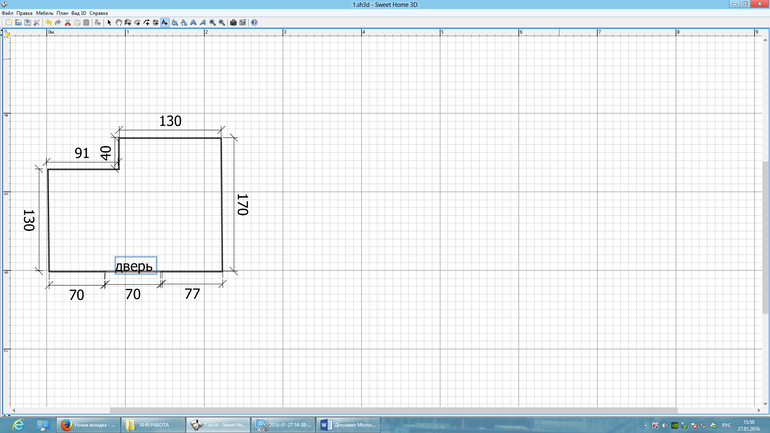The width and height of the screenshot is (770, 433).
Task: Click the Cut scissors icon
Action: [67, 21]
